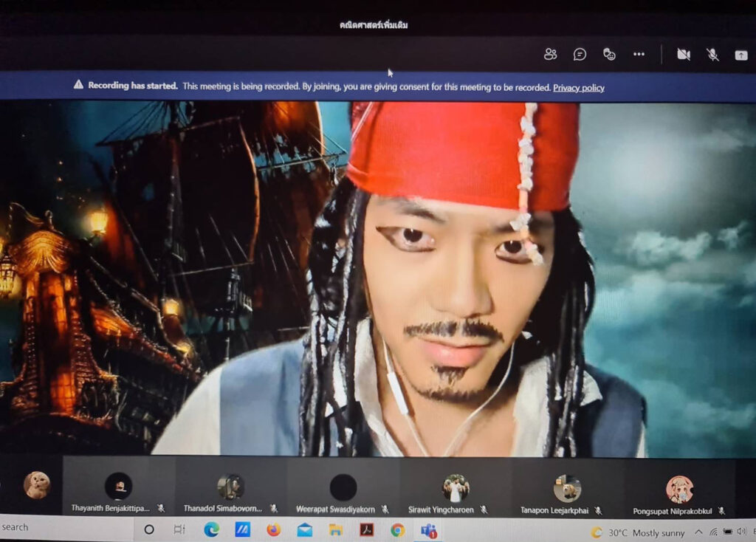
Task: Click the share content icon
Action: coord(741,55)
